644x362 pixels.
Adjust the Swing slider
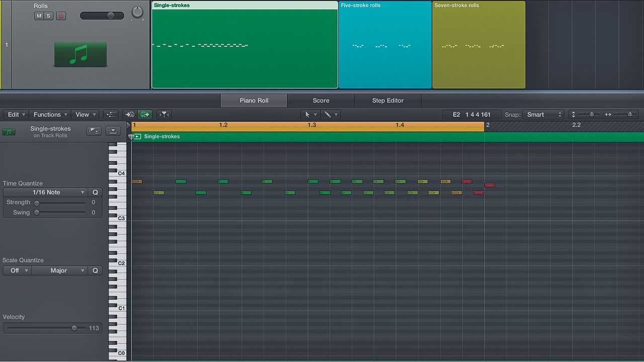tap(60, 213)
